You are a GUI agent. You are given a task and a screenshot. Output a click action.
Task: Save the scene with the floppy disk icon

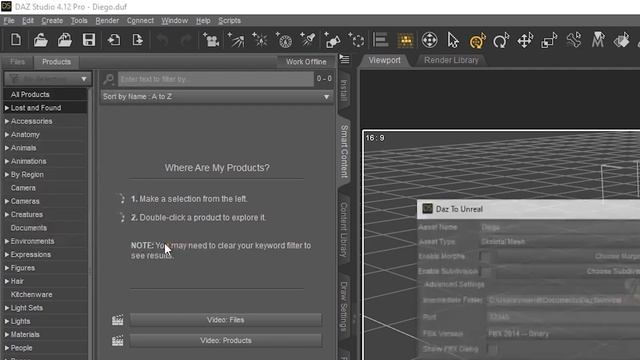(89, 40)
